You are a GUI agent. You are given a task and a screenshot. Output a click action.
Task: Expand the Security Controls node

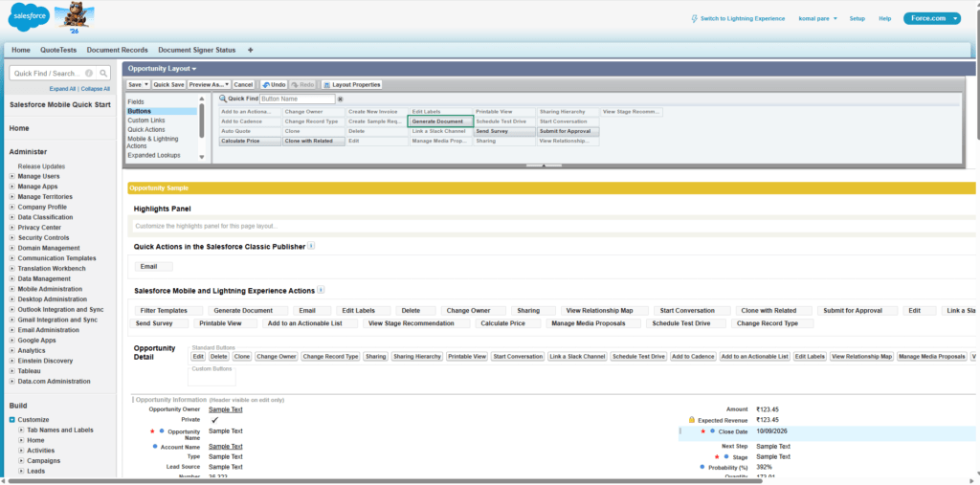point(11,237)
